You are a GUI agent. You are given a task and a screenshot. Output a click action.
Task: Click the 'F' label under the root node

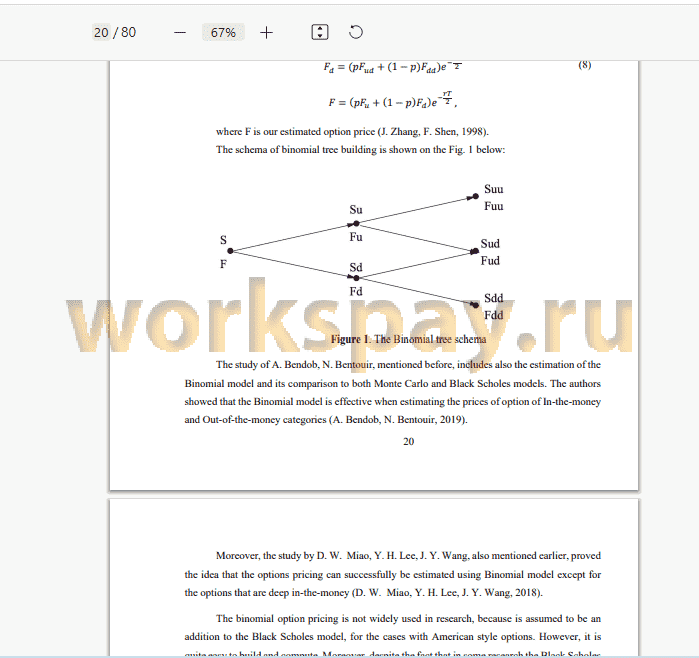coord(223,264)
